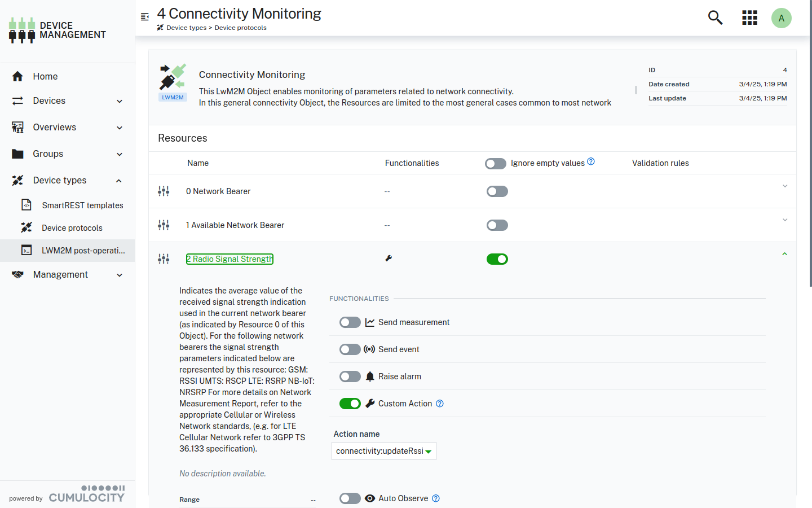
Task: Expand the 0 Network Bearer row
Action: point(784,186)
